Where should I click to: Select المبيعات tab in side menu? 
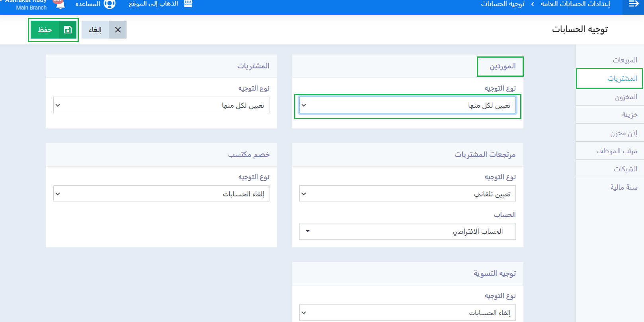point(624,60)
